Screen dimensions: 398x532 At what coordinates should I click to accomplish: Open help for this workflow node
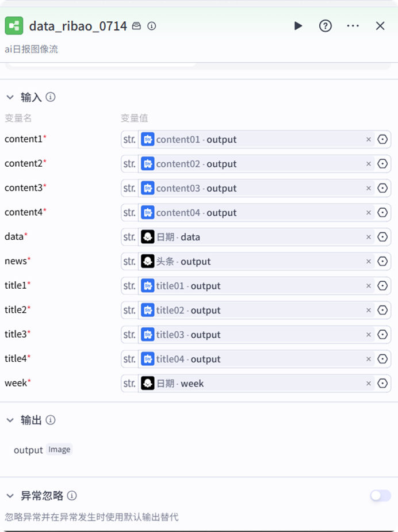point(326,26)
